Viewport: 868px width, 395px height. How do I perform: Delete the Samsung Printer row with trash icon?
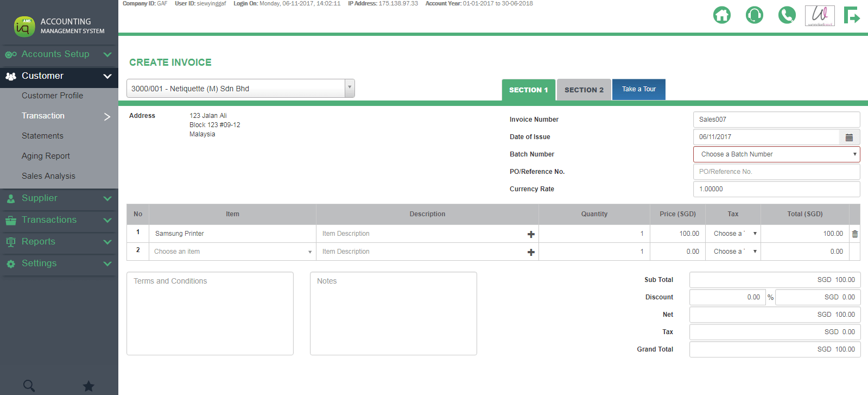[855, 234]
